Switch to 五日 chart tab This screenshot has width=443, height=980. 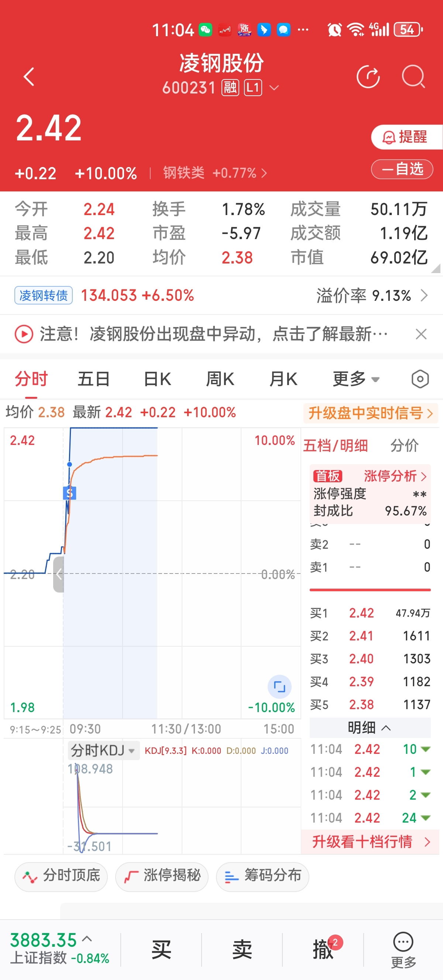point(94,379)
